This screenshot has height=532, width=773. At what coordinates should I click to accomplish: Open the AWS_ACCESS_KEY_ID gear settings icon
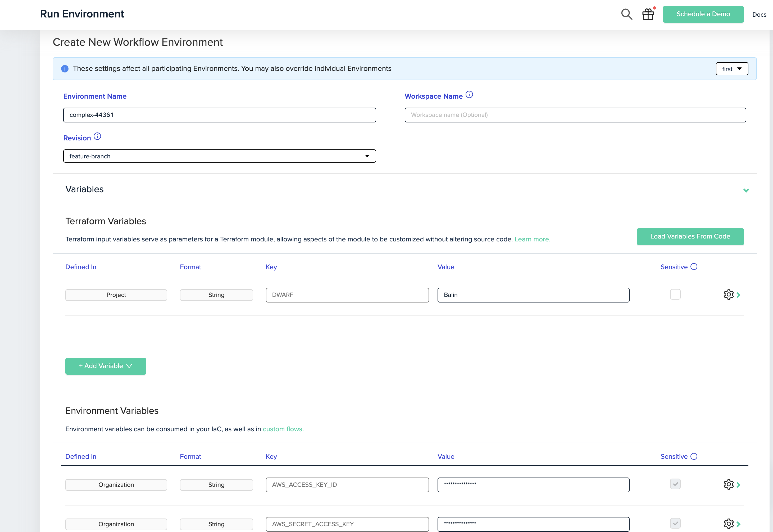point(728,484)
